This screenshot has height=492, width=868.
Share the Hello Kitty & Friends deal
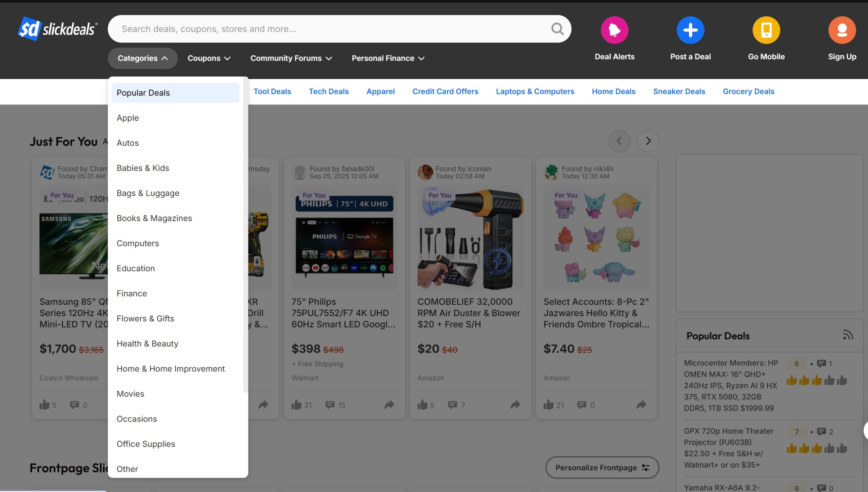click(x=641, y=405)
